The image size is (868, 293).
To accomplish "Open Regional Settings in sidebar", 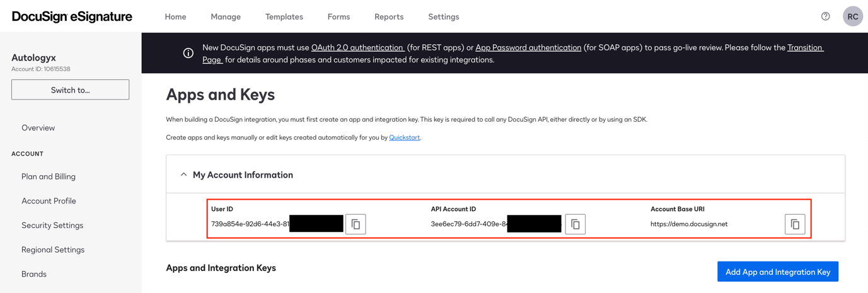I will (53, 250).
